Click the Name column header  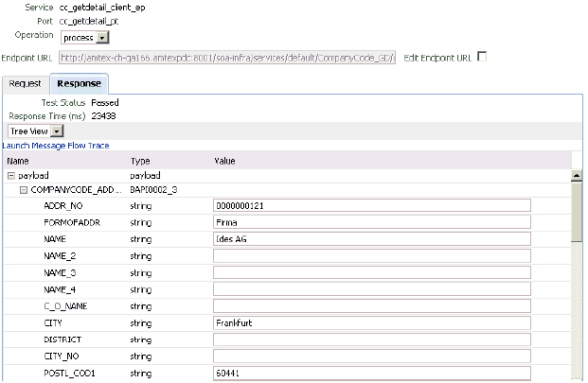[18, 161]
